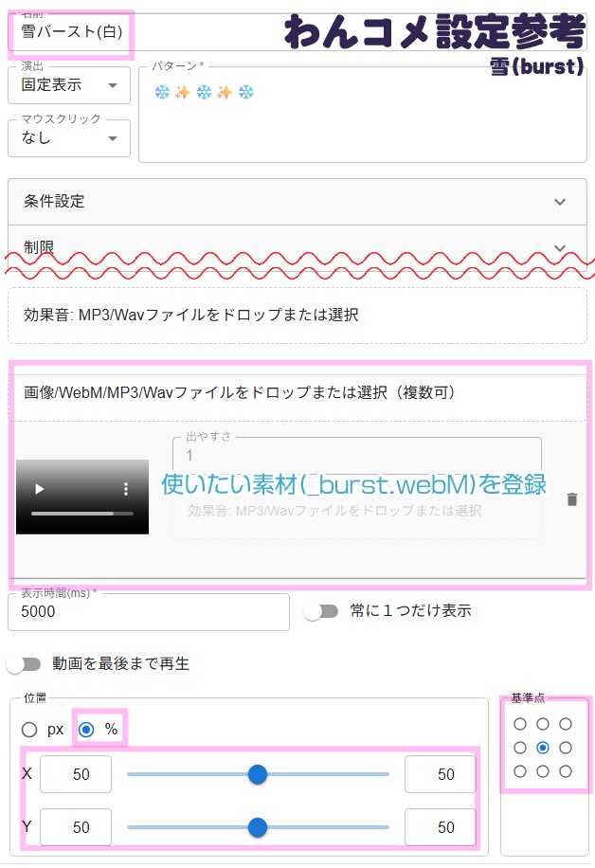This screenshot has height=868, width=595.
Task: Click the inner 効果音 drop zone beside video
Action: [357, 511]
